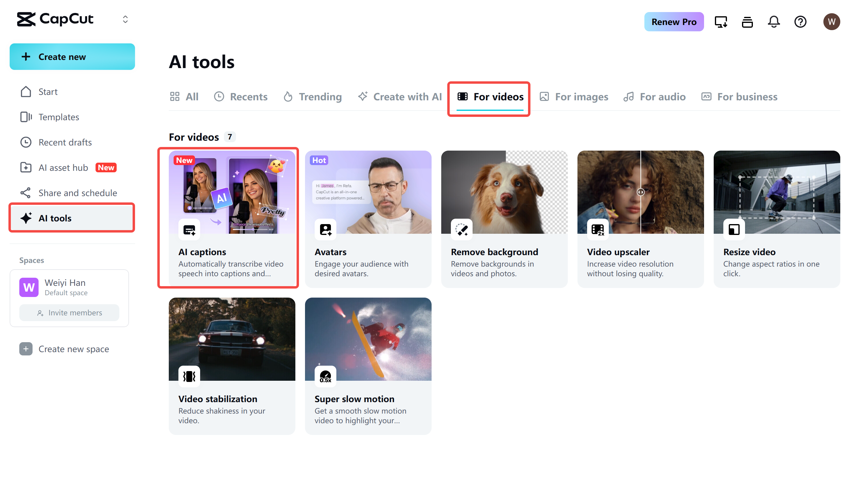Open the Super slow motion tool card
The width and height of the screenshot is (868, 497).
click(x=368, y=365)
